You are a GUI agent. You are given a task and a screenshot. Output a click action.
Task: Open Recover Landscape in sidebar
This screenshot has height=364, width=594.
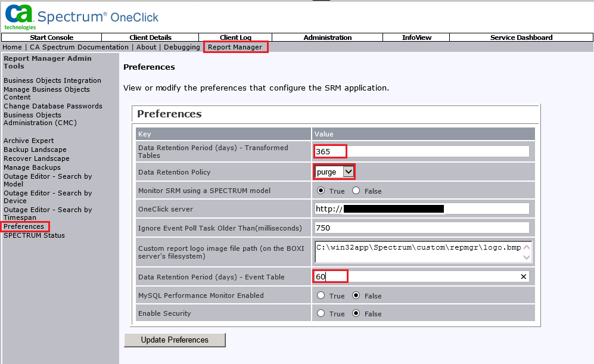click(36, 158)
